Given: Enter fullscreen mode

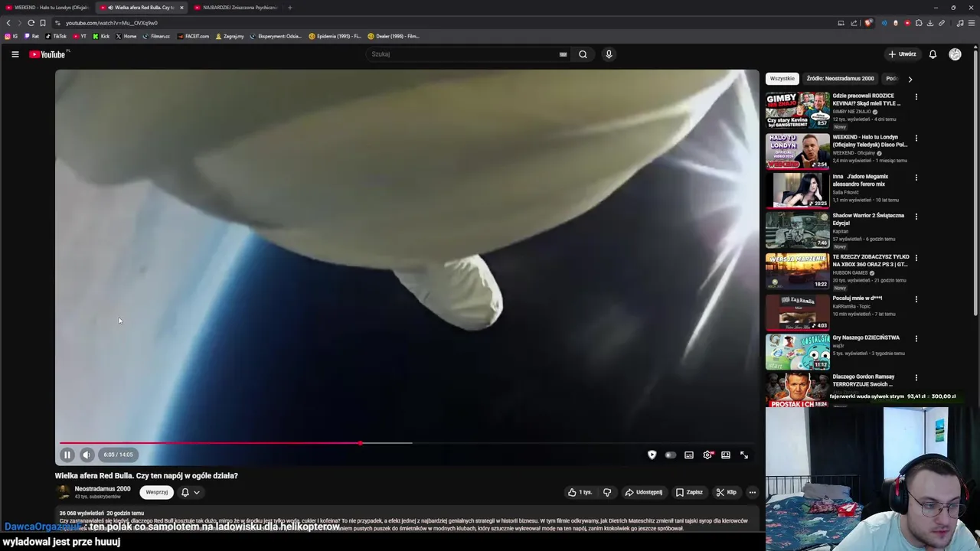Looking at the screenshot, I should 744,455.
